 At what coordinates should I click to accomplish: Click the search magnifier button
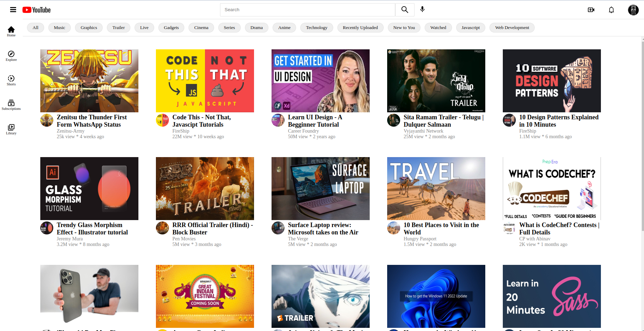(405, 10)
